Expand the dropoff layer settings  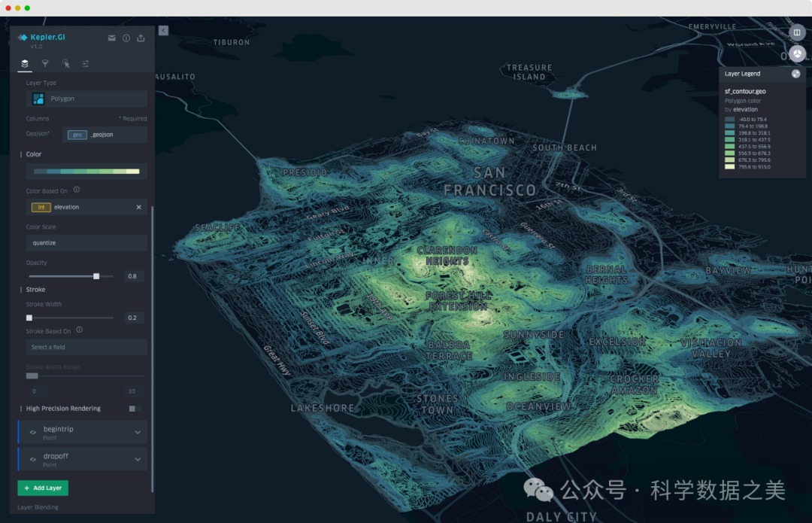pos(138,459)
